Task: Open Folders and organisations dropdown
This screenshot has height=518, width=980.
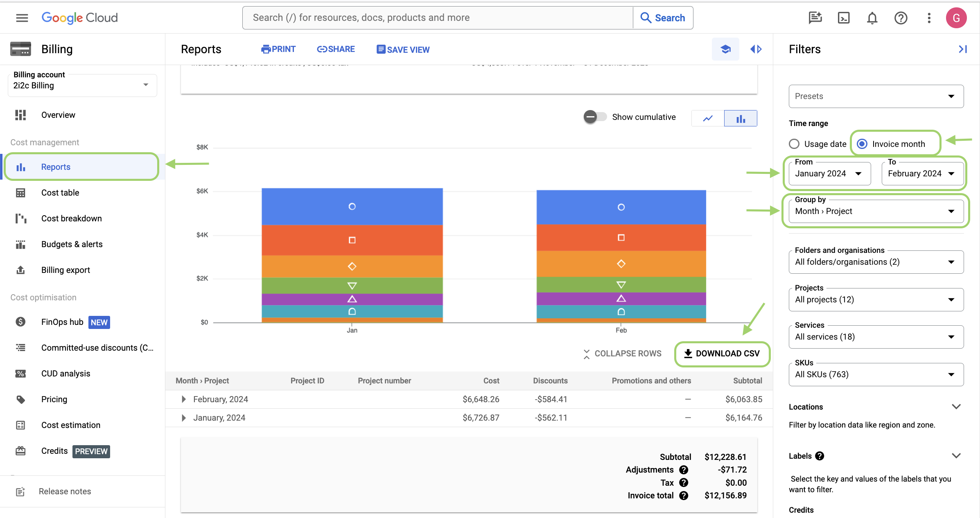Action: click(x=876, y=262)
